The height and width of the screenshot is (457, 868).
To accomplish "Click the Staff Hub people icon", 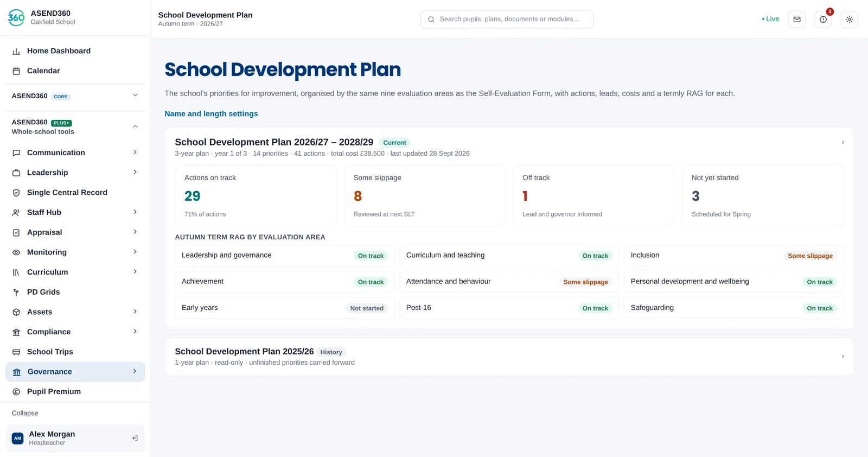I will tap(16, 213).
